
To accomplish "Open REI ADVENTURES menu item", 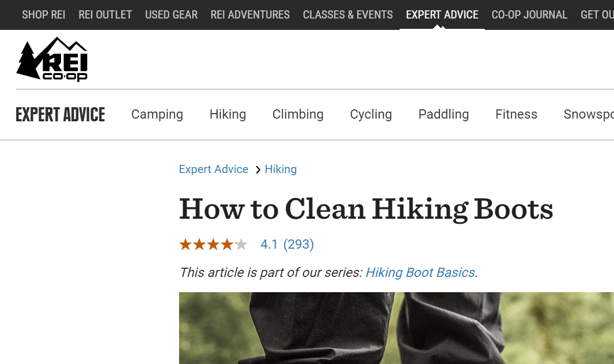I will pos(250,15).
